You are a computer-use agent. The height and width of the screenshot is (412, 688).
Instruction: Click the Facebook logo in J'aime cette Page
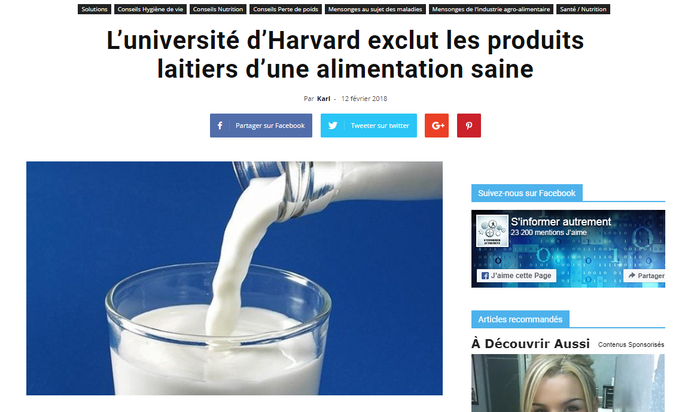pos(484,276)
